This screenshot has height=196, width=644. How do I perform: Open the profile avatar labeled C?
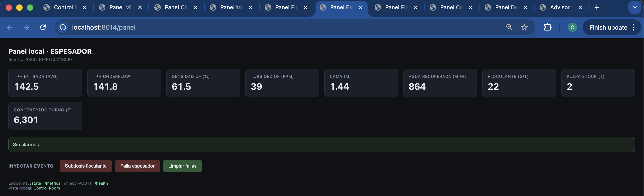tap(572, 27)
